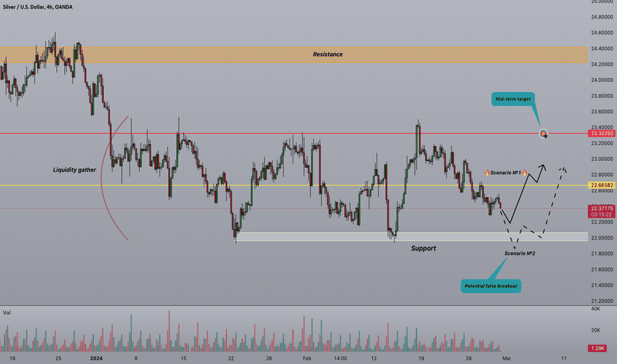617x364 pixels.
Task: Click the '14:00' time axis label
Action: pyautogui.click(x=340, y=359)
